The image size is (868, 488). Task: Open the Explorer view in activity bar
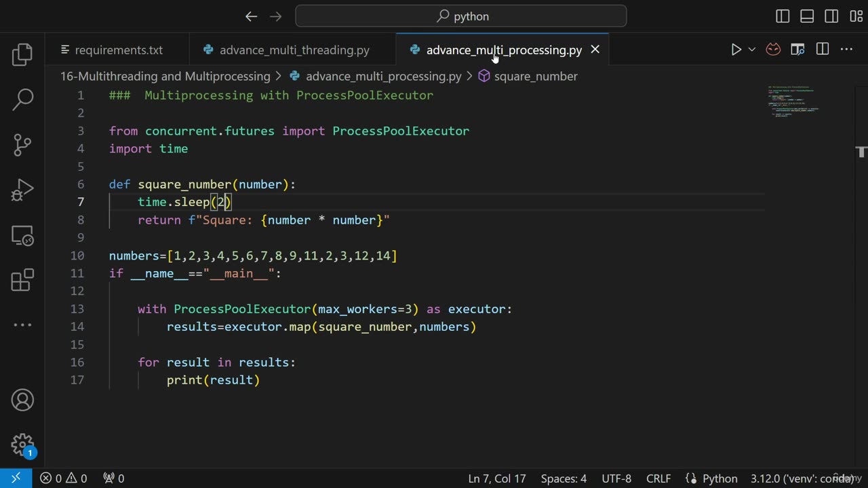coord(22,54)
